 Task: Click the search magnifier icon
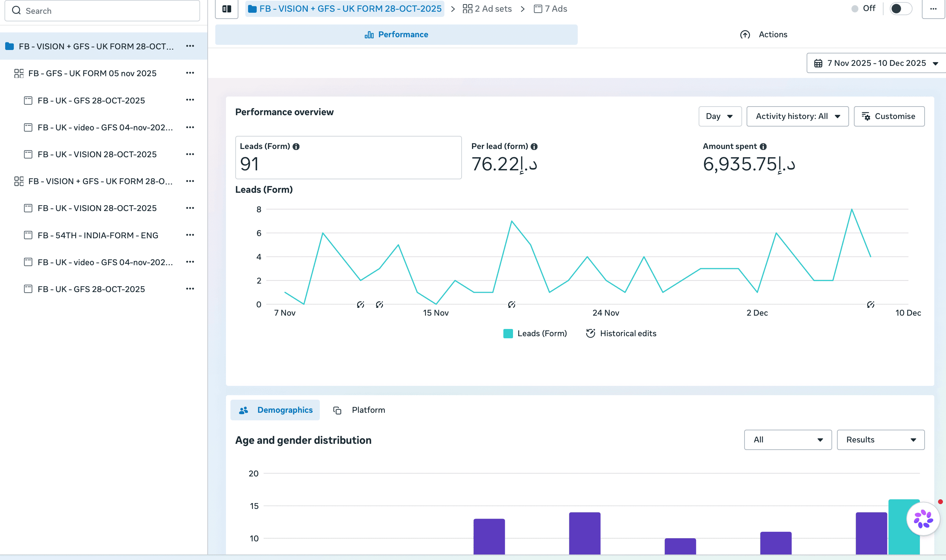coord(16,10)
